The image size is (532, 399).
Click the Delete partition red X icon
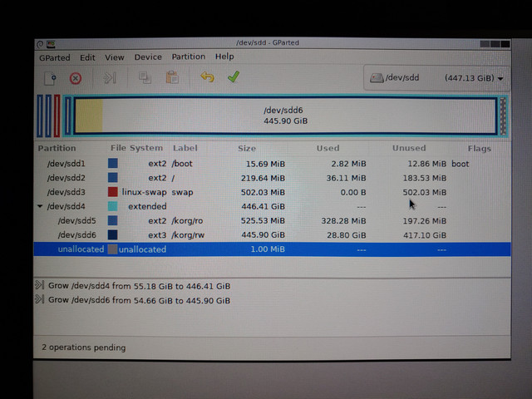(x=76, y=78)
